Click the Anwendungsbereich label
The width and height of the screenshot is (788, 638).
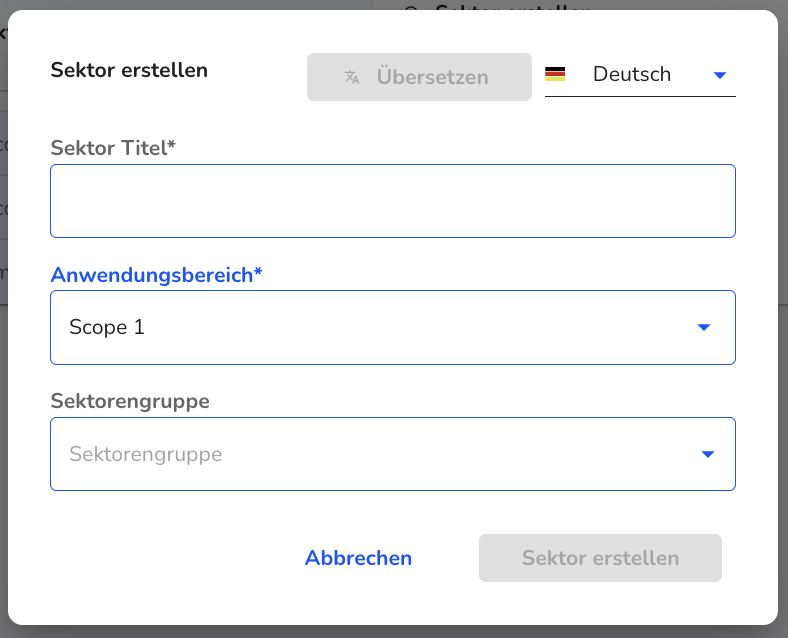[x=156, y=275]
